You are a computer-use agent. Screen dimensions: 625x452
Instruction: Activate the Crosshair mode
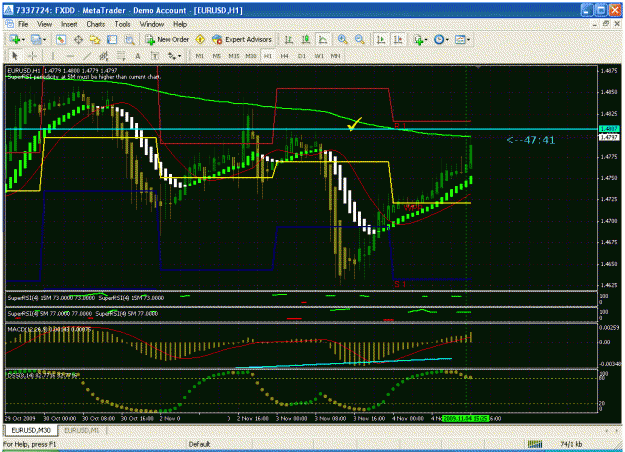click(33, 56)
